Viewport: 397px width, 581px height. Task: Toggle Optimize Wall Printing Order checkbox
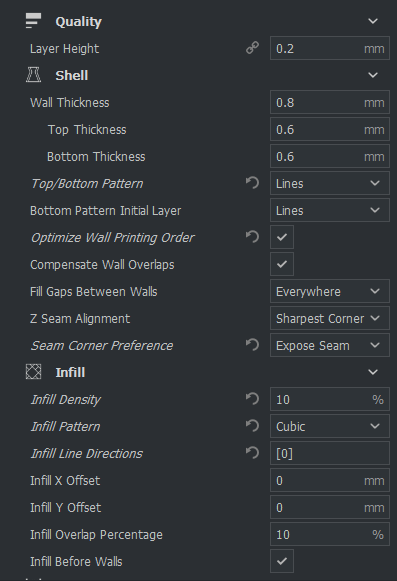click(x=282, y=237)
